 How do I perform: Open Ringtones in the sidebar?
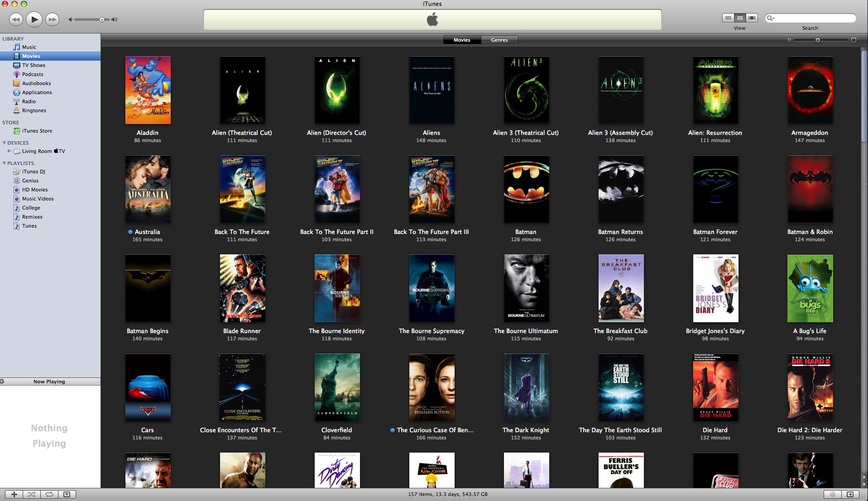(50, 110)
